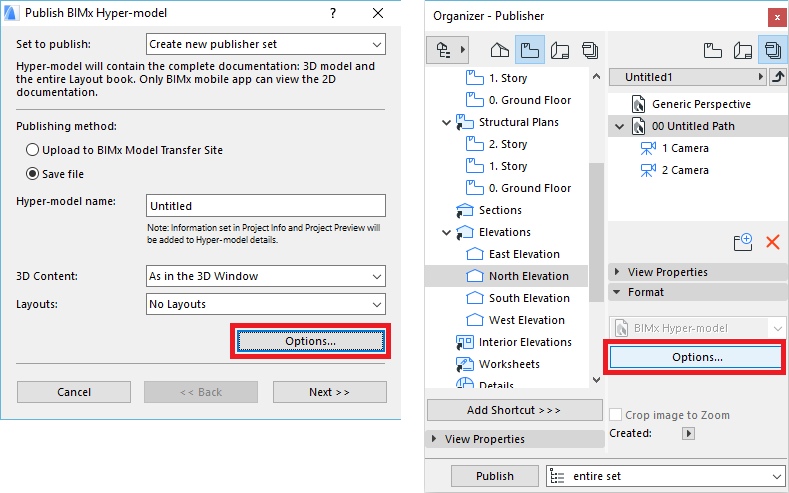Click the go up one level arrow icon
This screenshot has width=789, height=493.
(x=778, y=77)
